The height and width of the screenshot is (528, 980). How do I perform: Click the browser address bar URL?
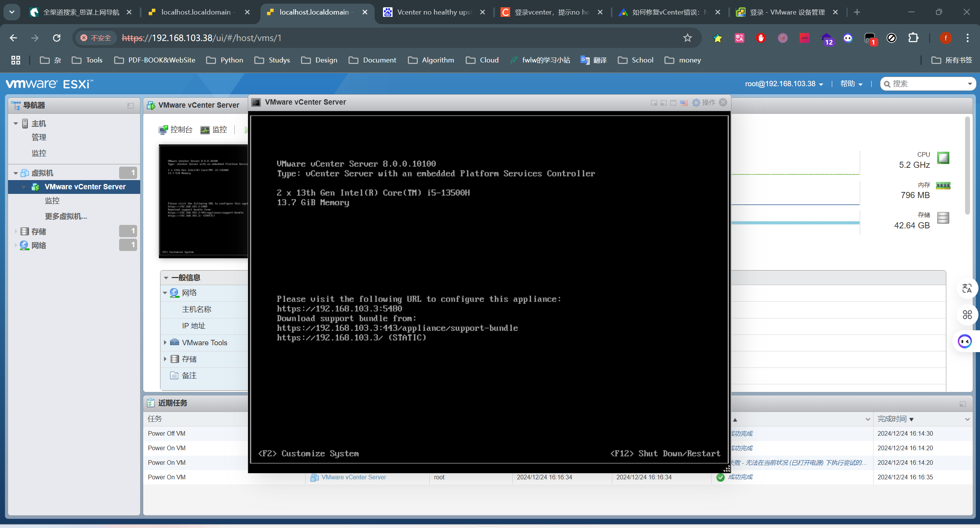point(201,38)
